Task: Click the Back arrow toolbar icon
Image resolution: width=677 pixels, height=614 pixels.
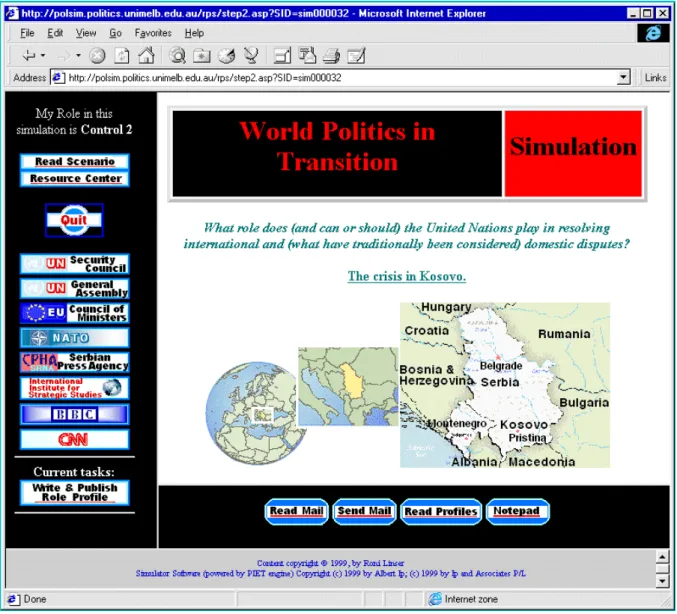Action: click(x=29, y=56)
